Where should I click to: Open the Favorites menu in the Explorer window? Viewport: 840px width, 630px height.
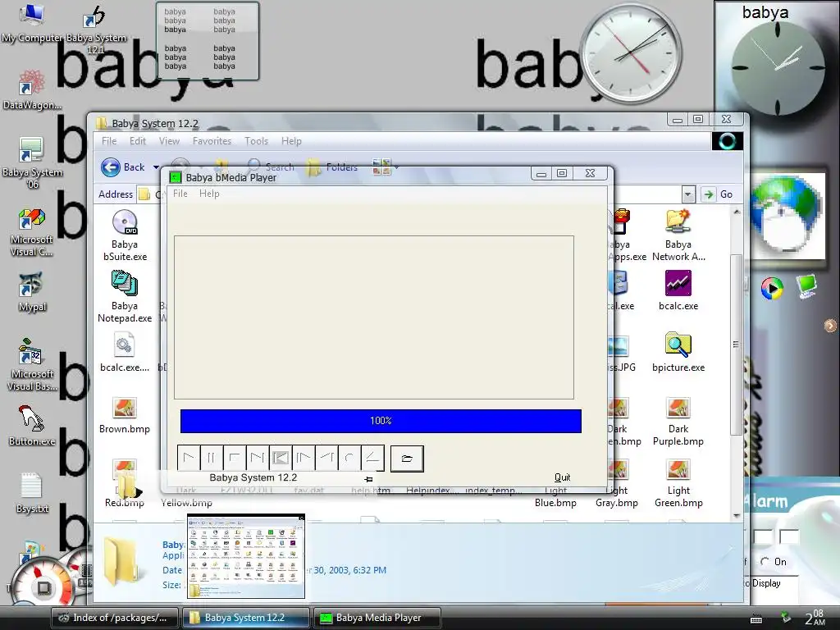(212, 141)
